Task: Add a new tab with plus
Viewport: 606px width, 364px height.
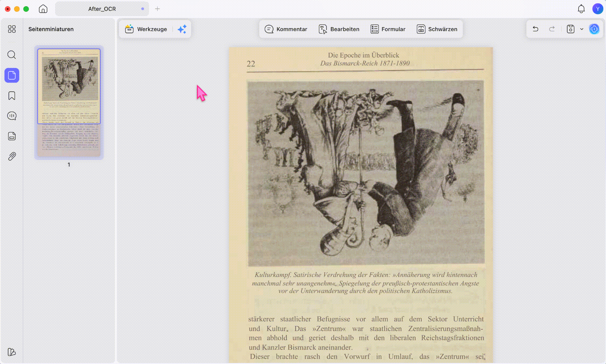Action: click(158, 9)
